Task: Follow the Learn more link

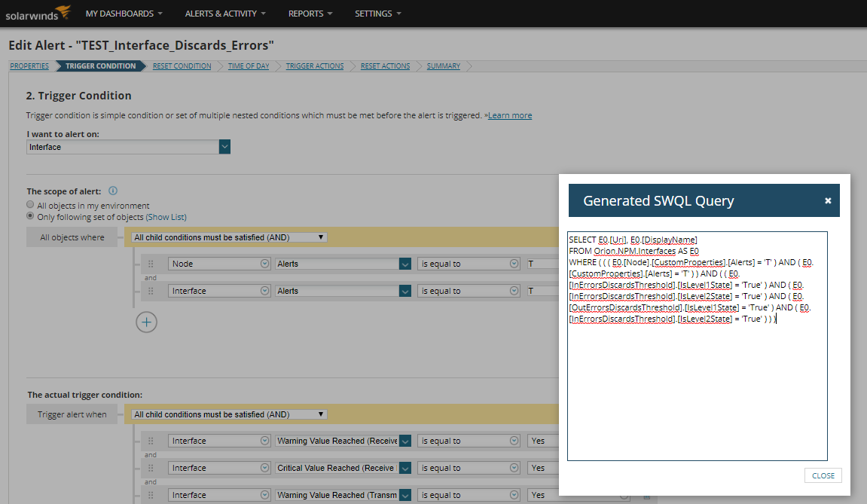Action: [510, 115]
